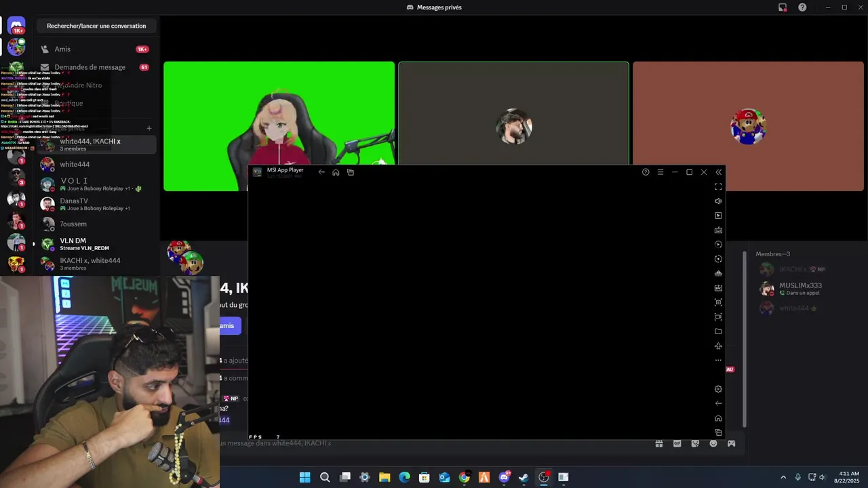Viewport: 868px width, 488px height.
Task: Open the VLN DM conversation
Action: point(96,244)
